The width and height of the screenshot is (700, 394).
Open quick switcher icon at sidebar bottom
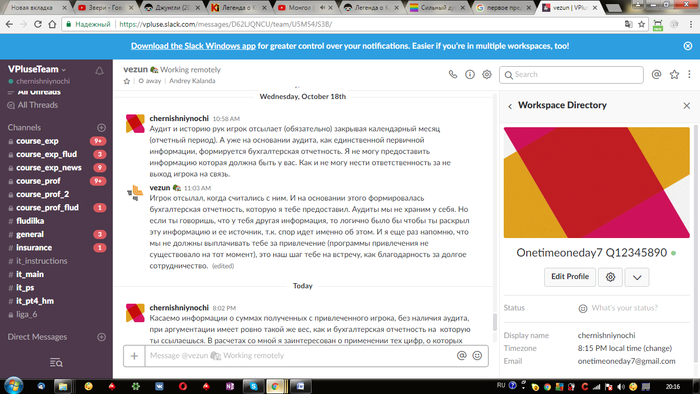click(x=56, y=362)
